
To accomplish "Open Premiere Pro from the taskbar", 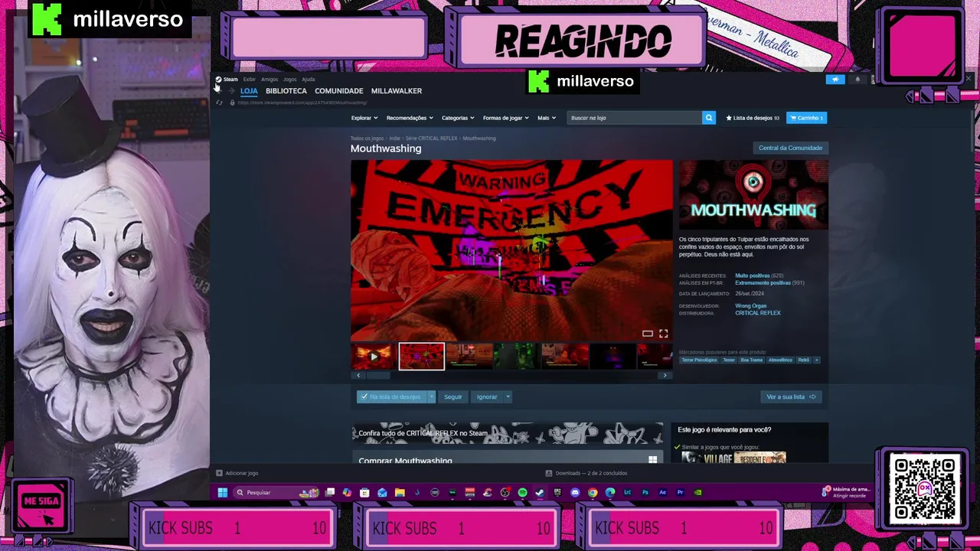I will coord(681,492).
